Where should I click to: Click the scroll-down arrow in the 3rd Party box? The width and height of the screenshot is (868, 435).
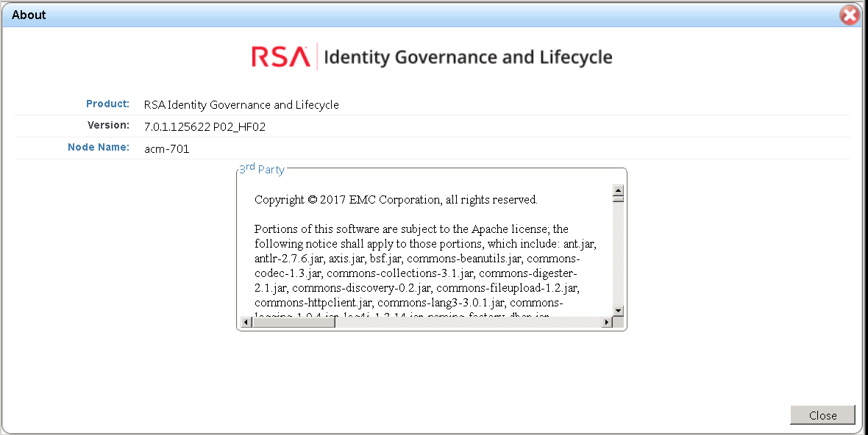coord(619,309)
